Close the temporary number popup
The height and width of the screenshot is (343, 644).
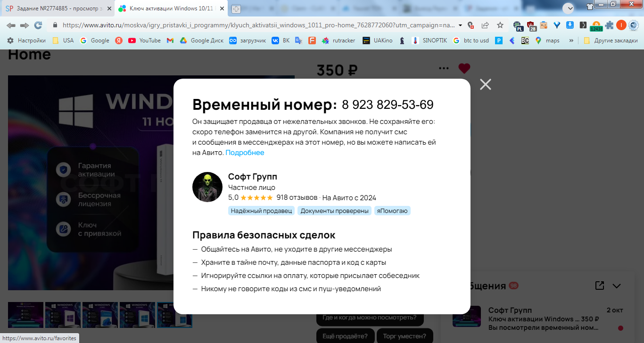[485, 84]
